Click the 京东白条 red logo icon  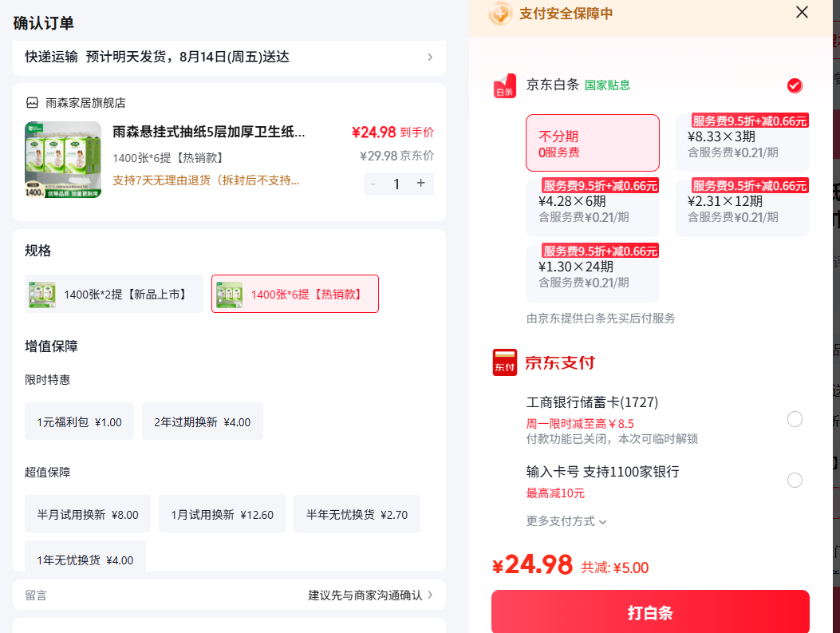click(x=505, y=85)
